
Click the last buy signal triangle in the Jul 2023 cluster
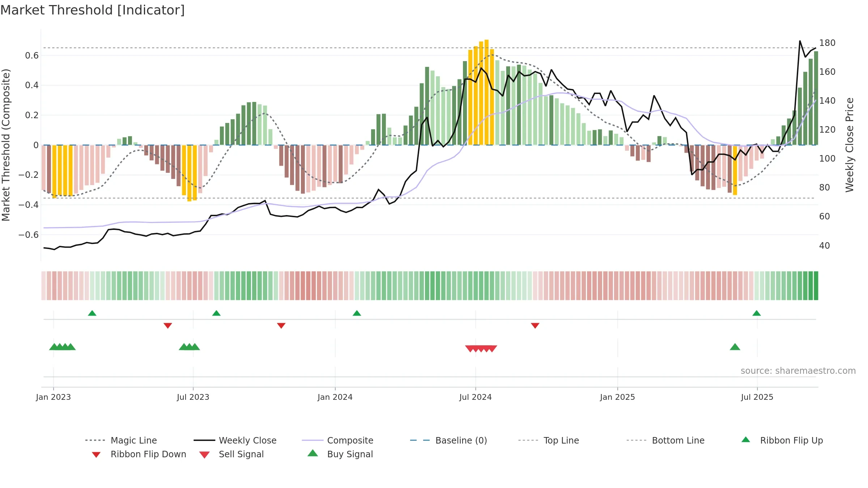[195, 347]
